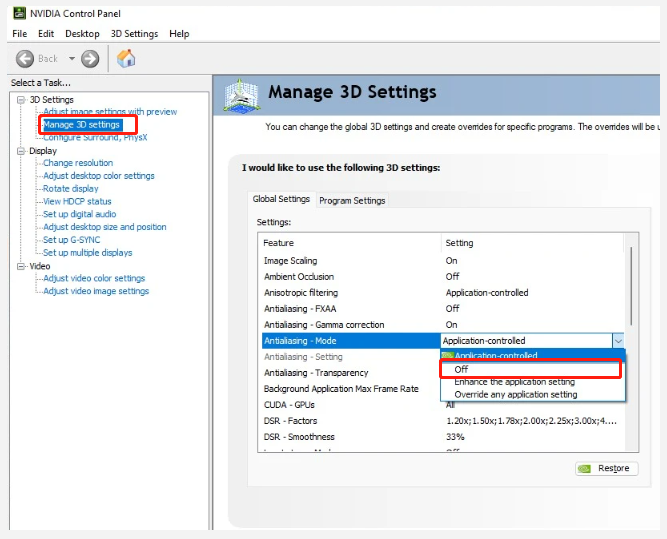Select Background Application Max Frame Rate row
The image size is (667, 539).
(351, 389)
